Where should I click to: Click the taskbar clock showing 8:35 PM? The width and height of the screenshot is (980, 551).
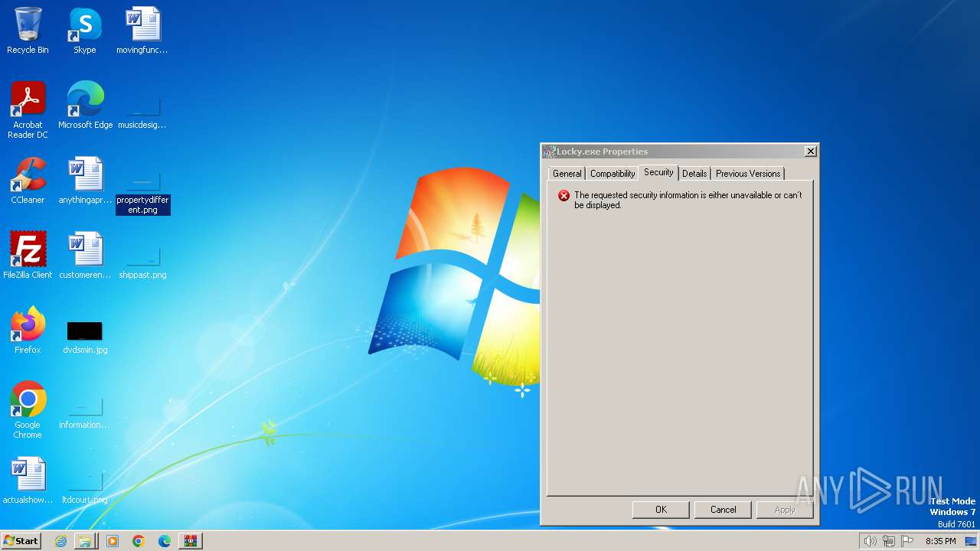tap(940, 541)
